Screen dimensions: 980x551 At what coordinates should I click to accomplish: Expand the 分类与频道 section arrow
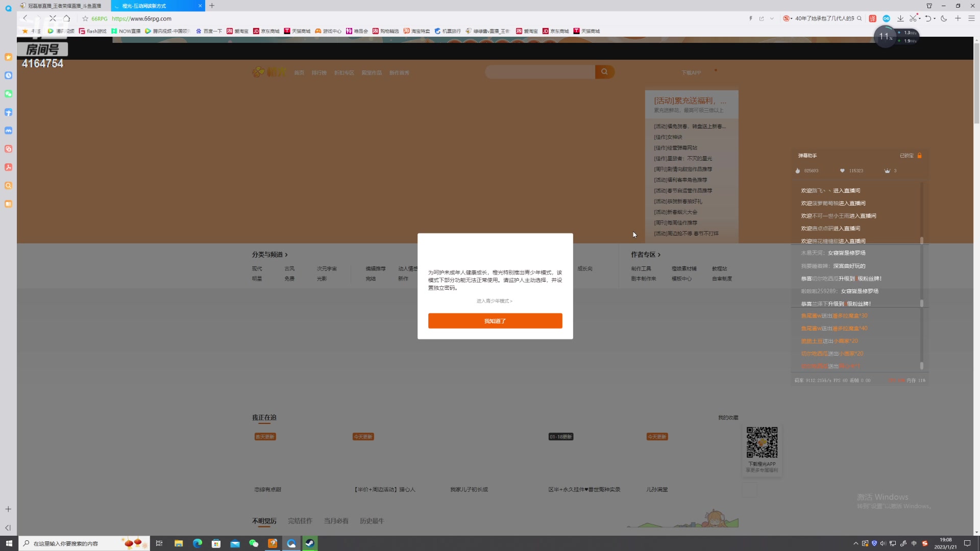coord(286,255)
